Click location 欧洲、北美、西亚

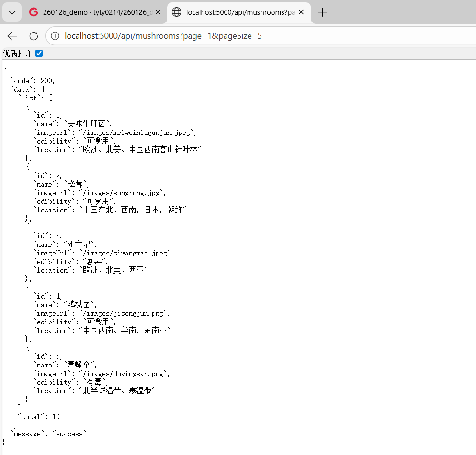(113, 270)
